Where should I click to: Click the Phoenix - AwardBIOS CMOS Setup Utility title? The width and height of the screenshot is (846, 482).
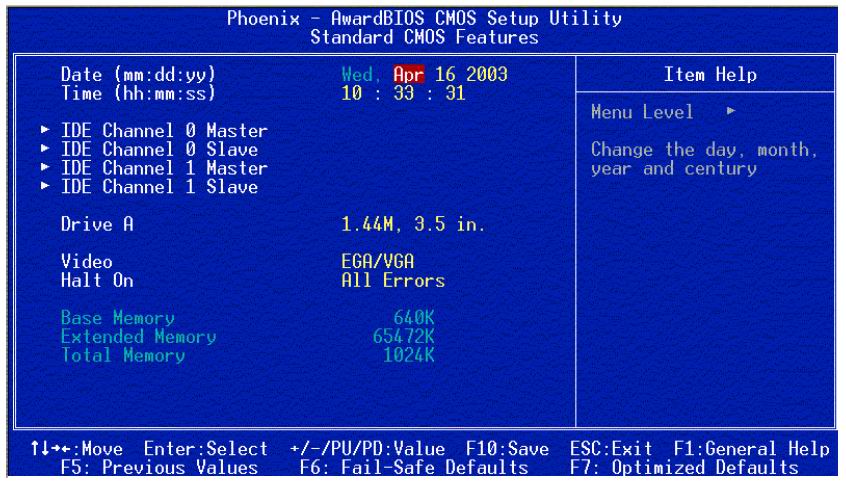pyautogui.click(x=424, y=18)
